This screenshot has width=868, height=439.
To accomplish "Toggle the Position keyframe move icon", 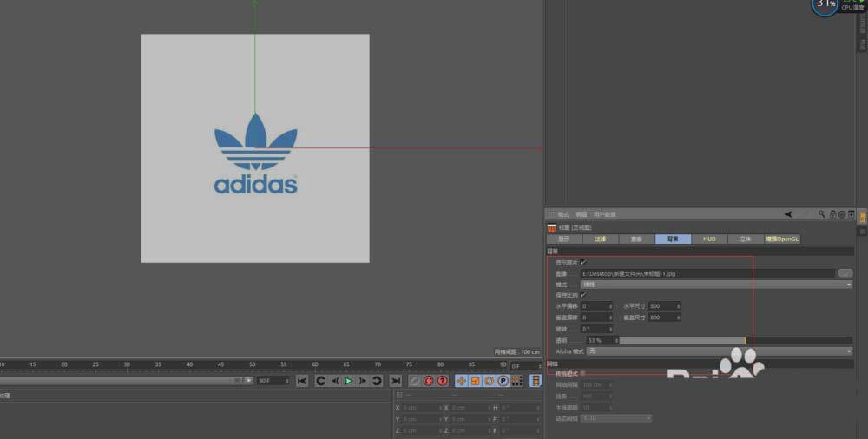I will click(x=461, y=381).
